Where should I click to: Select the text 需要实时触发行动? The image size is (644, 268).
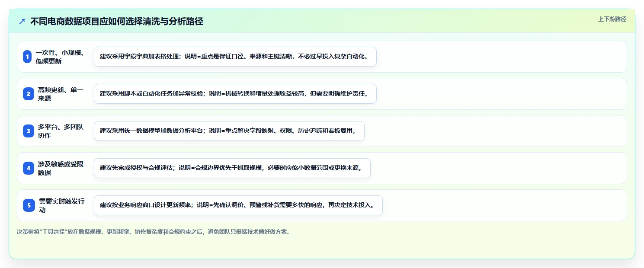62,205
